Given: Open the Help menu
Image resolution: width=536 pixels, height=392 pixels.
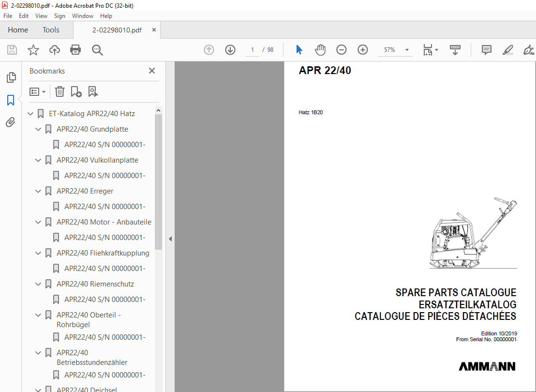Looking at the screenshot, I should coord(106,16).
